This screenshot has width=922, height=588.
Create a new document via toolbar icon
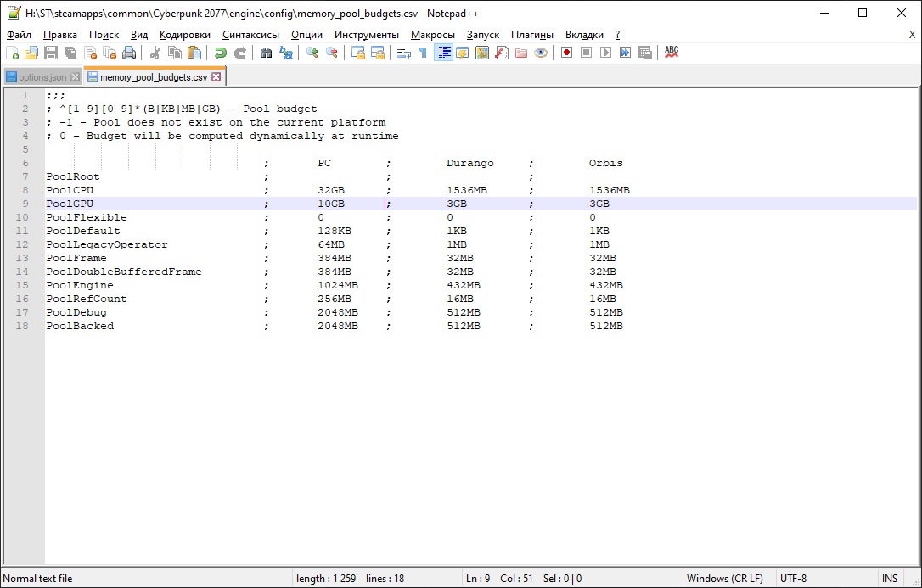[12, 53]
